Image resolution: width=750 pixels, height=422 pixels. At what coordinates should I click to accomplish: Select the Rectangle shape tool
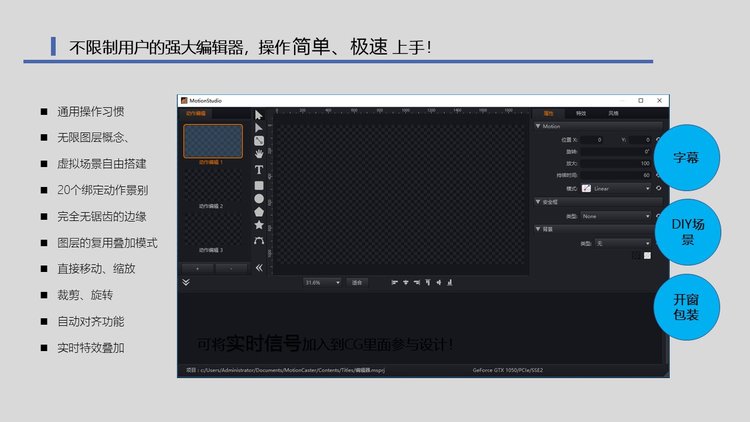point(259,185)
